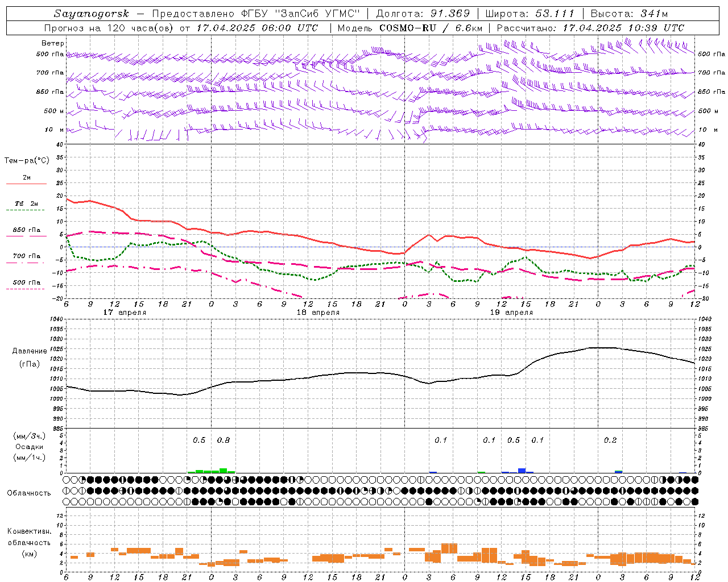The image size is (728, 582).
Task: Click the 'Давление' pressure panel label
Action: click(x=30, y=351)
